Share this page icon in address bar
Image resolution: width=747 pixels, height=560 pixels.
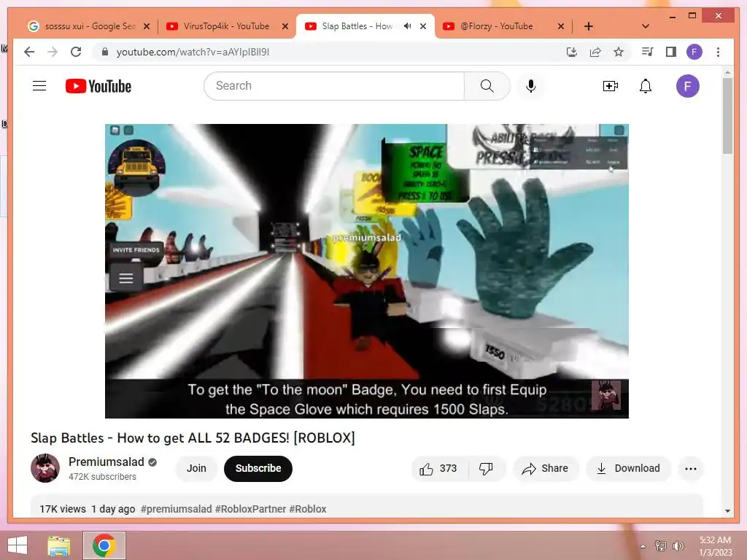click(x=595, y=52)
